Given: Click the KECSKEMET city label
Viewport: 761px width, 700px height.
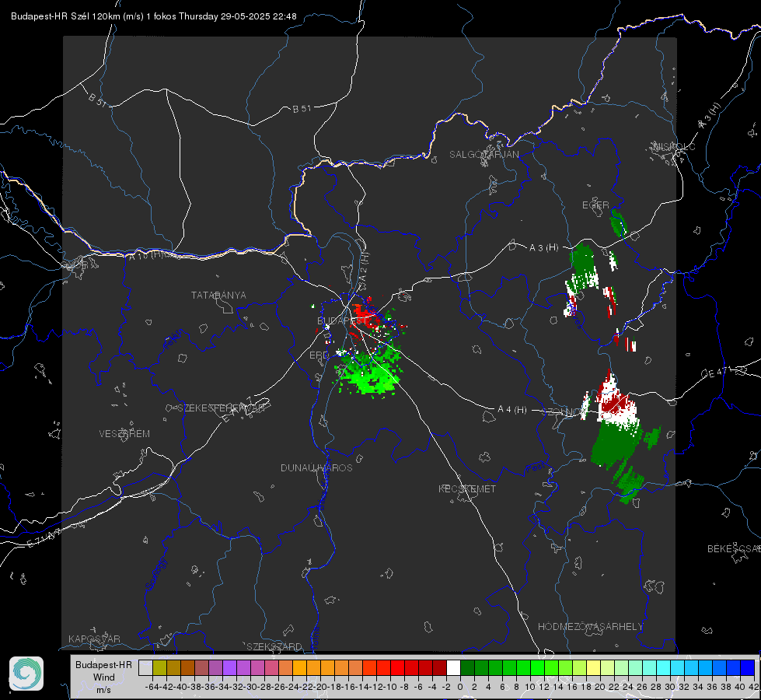Looking at the screenshot, I should tap(467, 488).
